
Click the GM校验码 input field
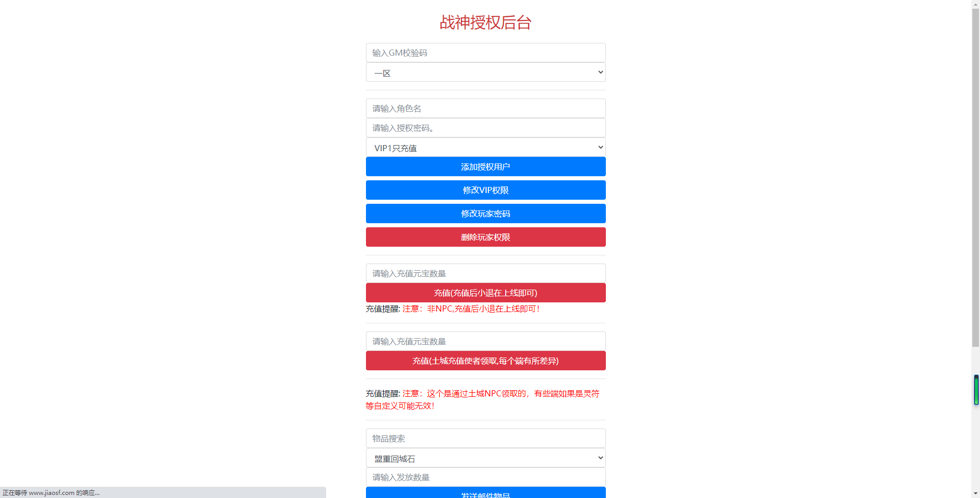(485, 53)
